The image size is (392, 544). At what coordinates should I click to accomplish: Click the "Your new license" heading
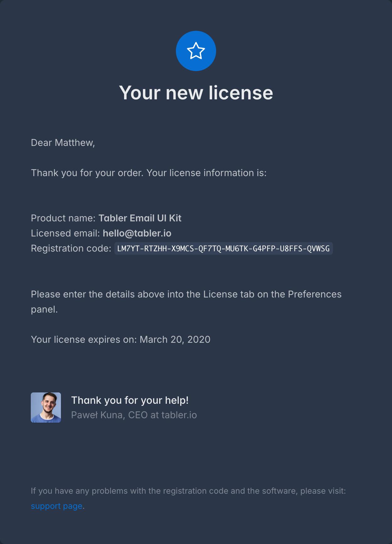tap(196, 93)
